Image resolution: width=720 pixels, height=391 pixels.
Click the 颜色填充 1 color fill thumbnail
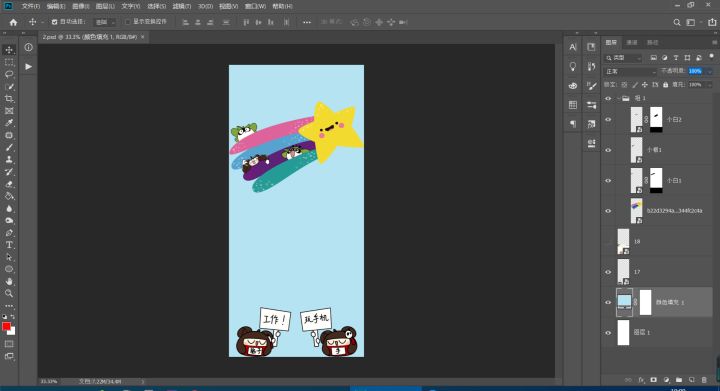click(624, 302)
